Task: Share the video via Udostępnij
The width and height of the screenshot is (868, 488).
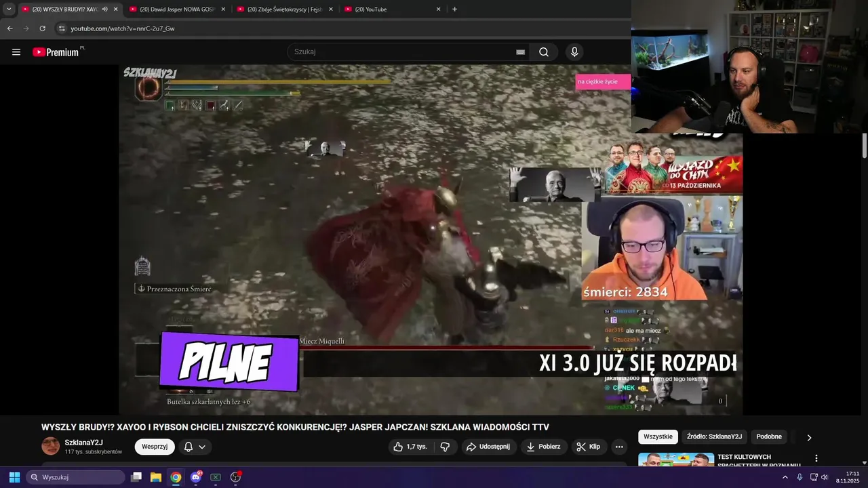Action: pos(488,447)
